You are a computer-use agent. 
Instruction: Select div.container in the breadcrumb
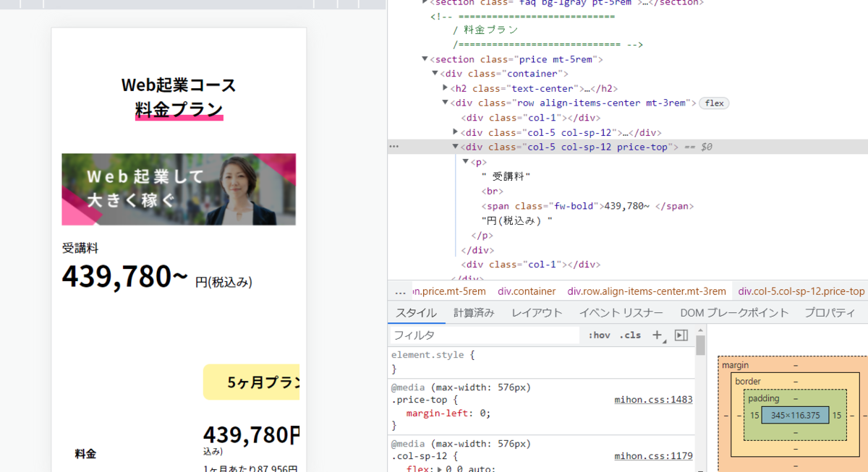coord(527,291)
